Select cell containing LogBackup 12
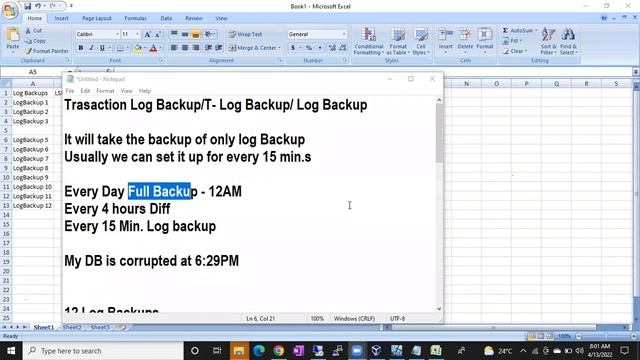Viewport: 640px width, 360px height. [x=33, y=205]
